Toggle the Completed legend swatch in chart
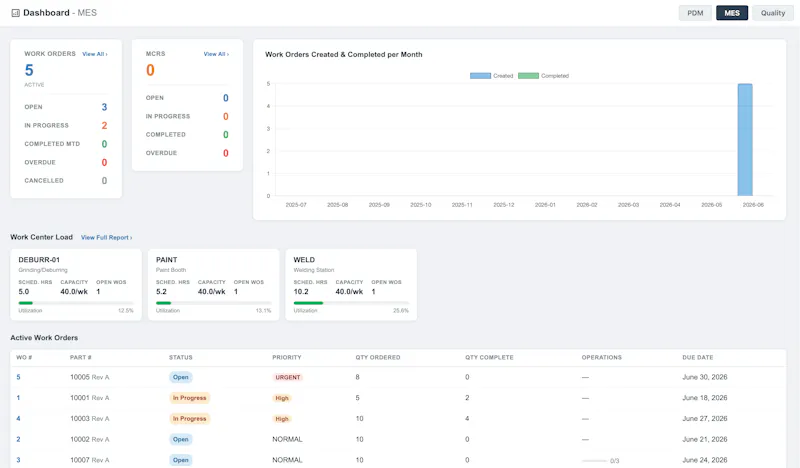 [528, 76]
